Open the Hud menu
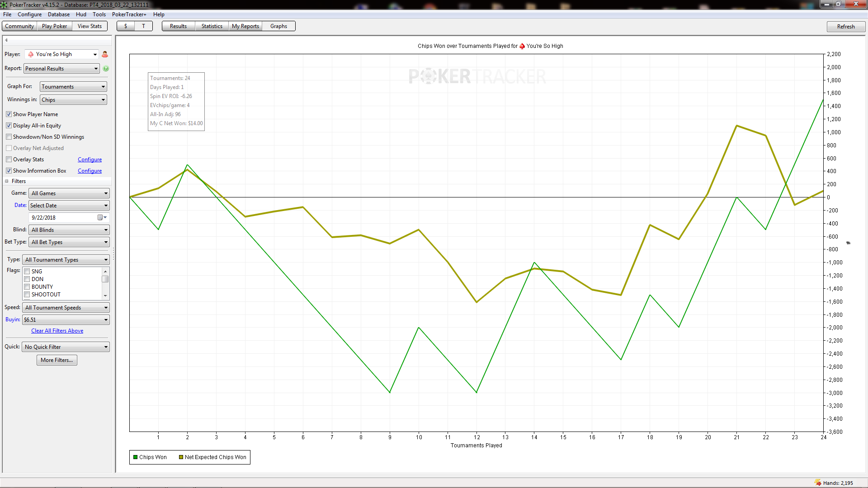The height and width of the screenshot is (488, 868). 81,14
